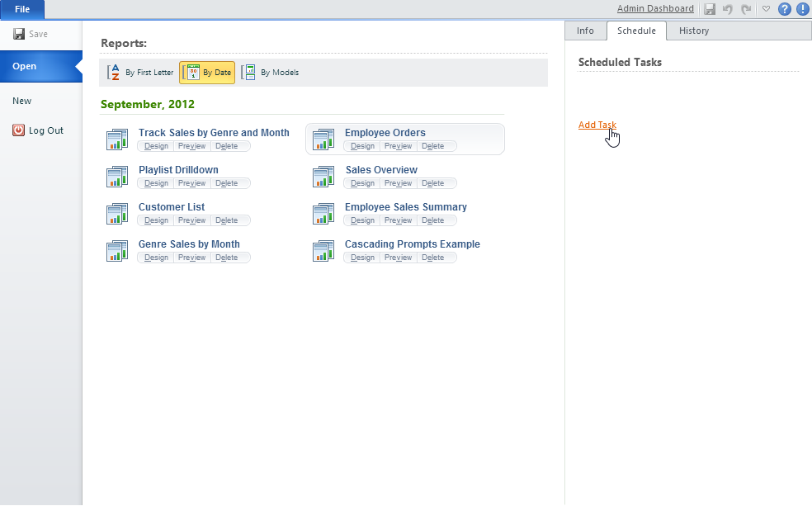Open help with the question mark icon
Screen dimensions: 812x506
(785, 9)
